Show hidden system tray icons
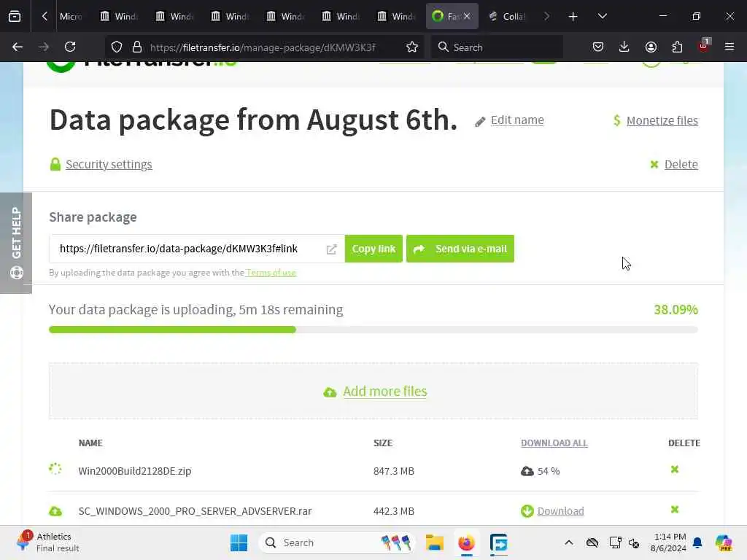The height and width of the screenshot is (560, 747). click(569, 542)
